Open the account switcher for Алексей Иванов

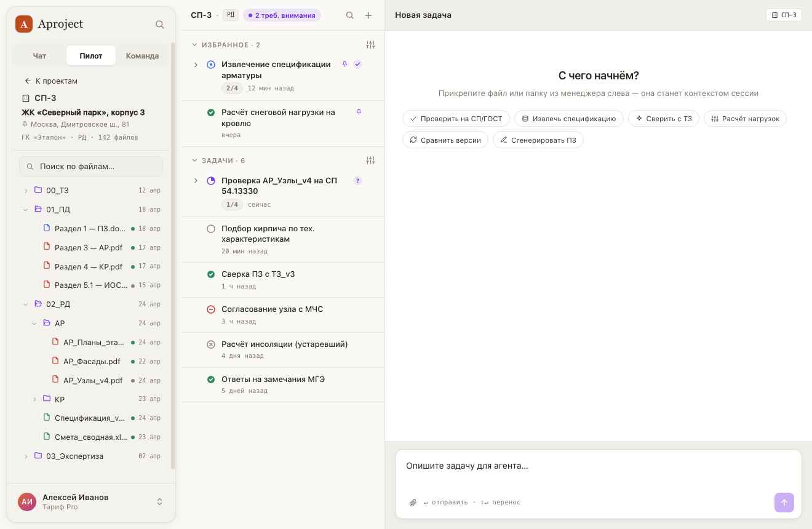[159, 502]
